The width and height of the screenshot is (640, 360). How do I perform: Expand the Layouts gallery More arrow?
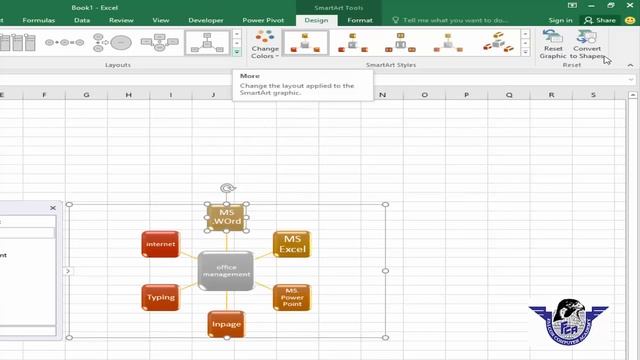tap(237, 52)
